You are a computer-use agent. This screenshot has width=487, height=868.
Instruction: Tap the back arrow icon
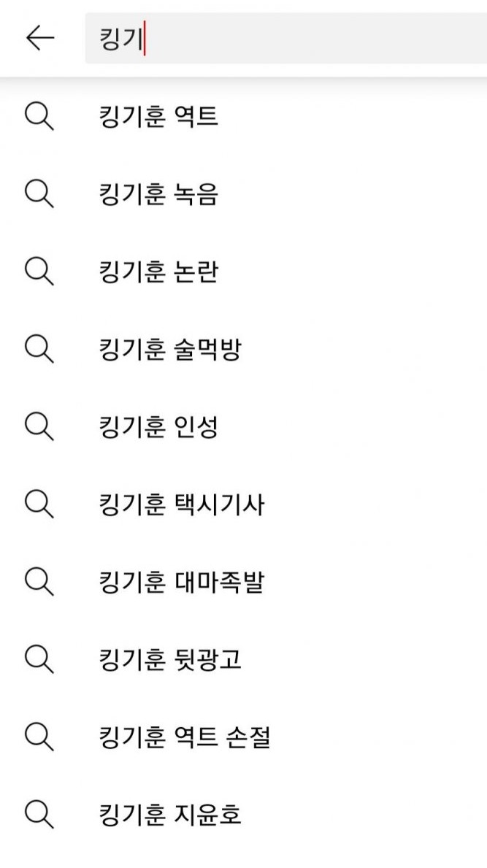(x=40, y=38)
